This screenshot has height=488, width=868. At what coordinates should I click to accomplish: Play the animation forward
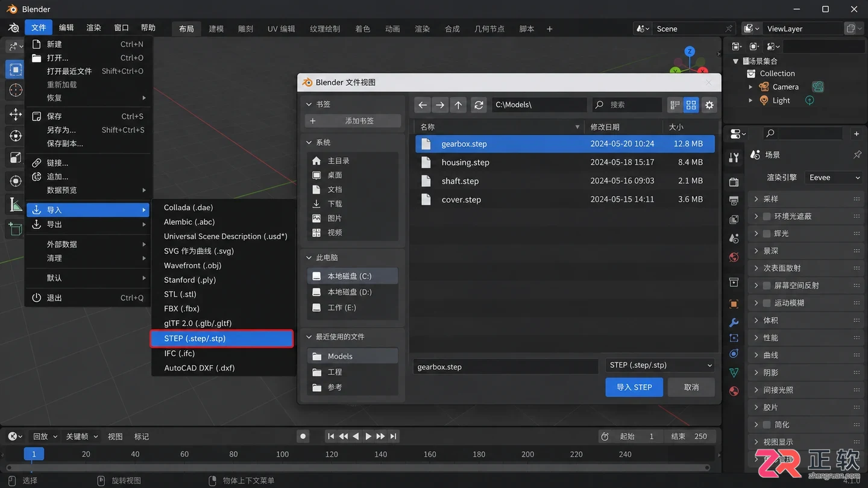[368, 436]
